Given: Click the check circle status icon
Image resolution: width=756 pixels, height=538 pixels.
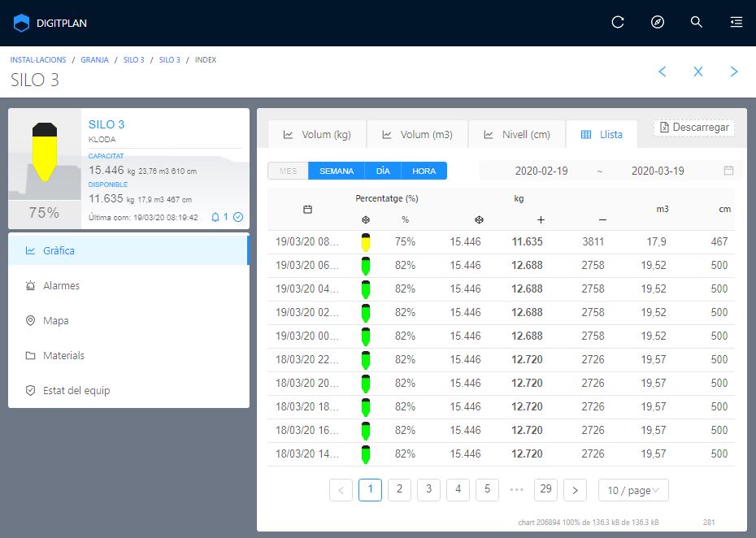Looking at the screenshot, I should pos(238,217).
